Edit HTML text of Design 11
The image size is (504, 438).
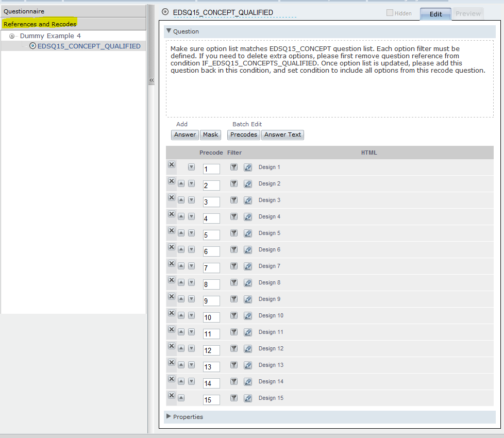point(248,332)
